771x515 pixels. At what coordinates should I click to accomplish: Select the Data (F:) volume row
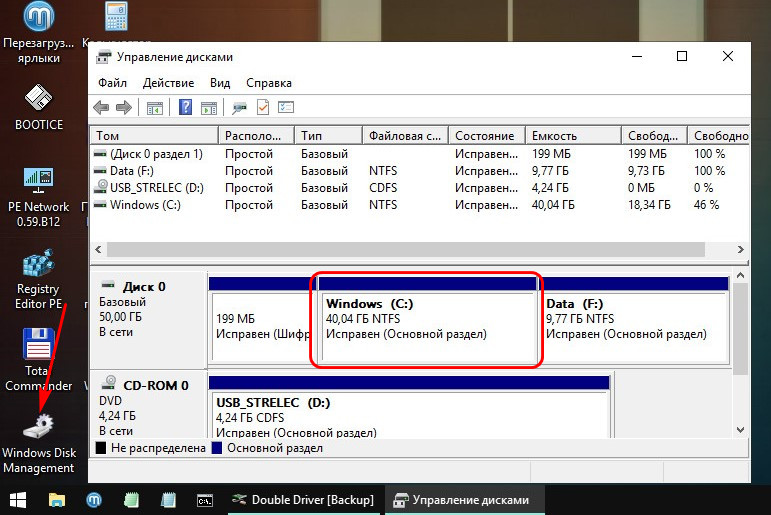click(x=420, y=171)
